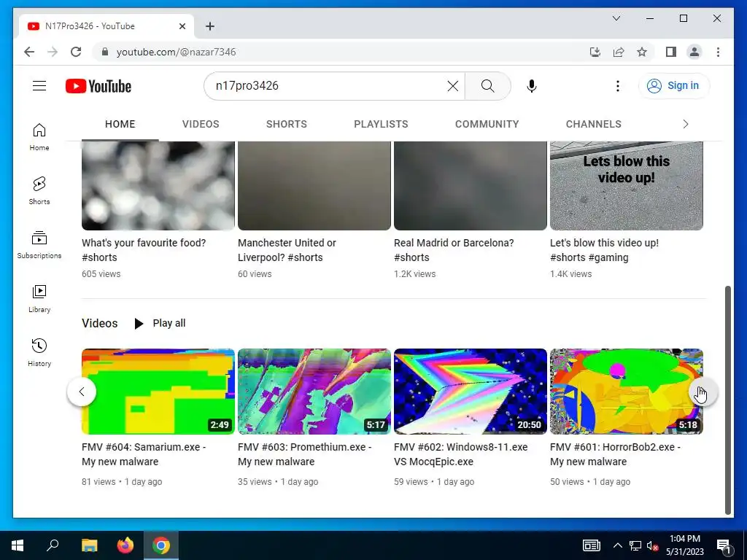Viewport: 747px width, 560px height.
Task: Open the "Lets blow this video up!" thumbnail
Action: [627, 186]
